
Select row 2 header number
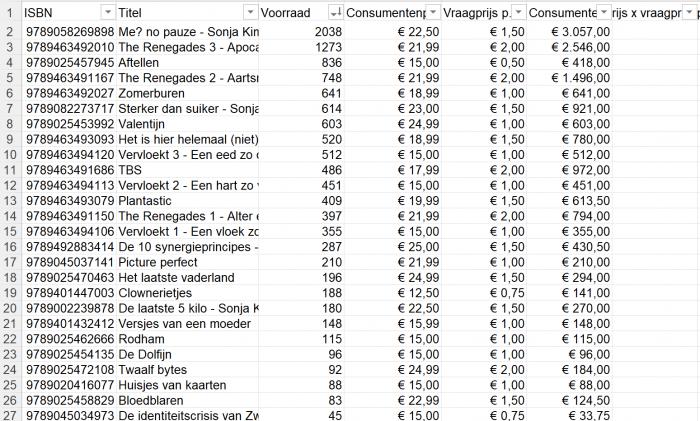[9, 32]
